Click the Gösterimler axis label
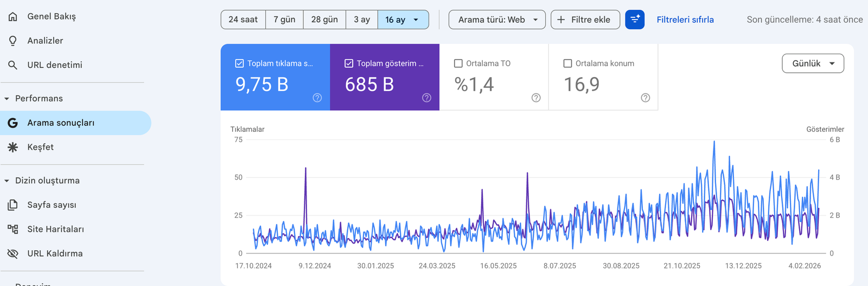The height and width of the screenshot is (286, 868). [x=825, y=129]
